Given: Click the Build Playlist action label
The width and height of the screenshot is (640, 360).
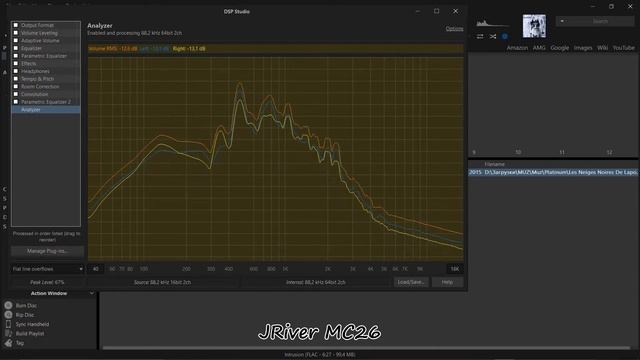Looking at the screenshot, I should [x=30, y=333].
